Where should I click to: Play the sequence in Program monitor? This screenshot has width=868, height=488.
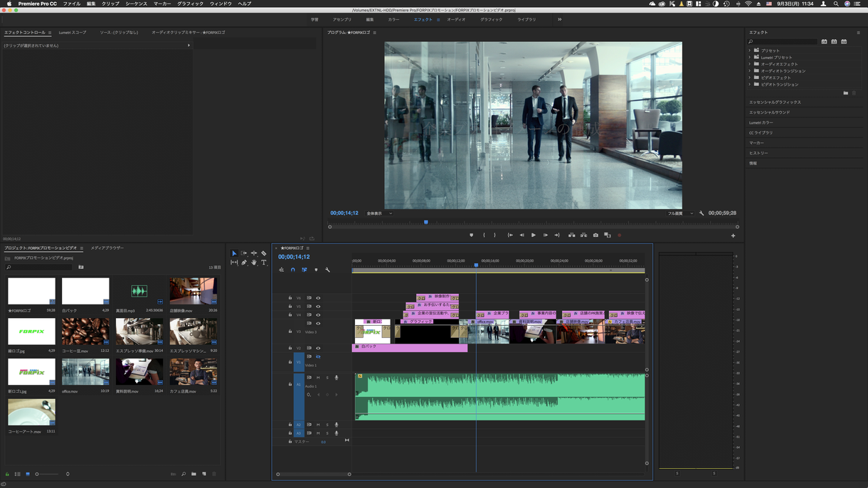[x=534, y=235]
